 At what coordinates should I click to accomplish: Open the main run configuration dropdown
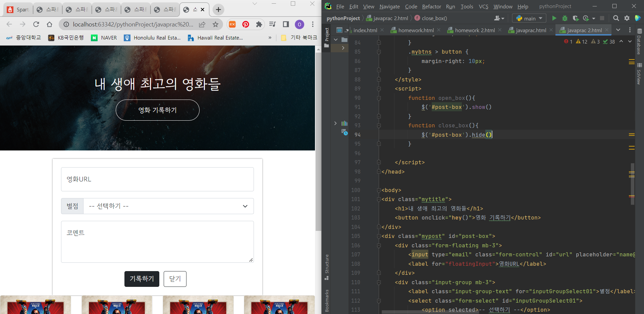coord(529,18)
